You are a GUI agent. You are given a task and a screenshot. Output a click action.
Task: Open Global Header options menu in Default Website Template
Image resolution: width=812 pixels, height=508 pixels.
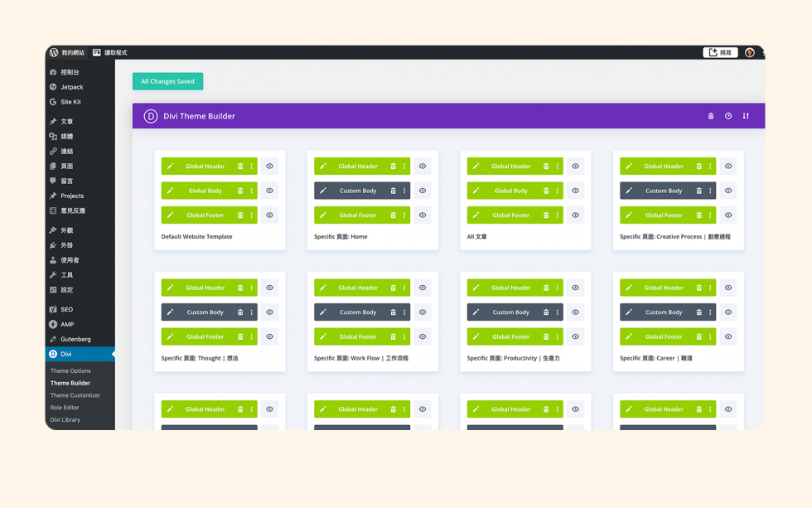coord(252,167)
